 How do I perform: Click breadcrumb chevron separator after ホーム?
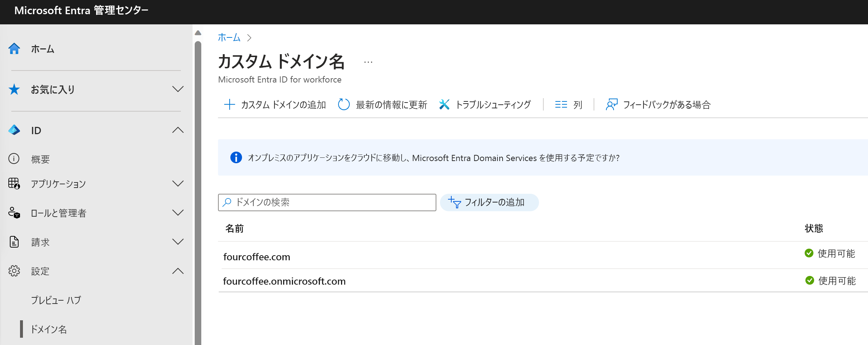(249, 38)
